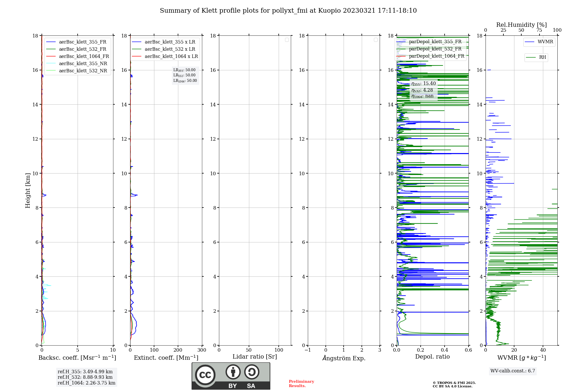Click the LR355: 50.00 annotation
Viewport: 577px width, 392px height.
coord(184,70)
